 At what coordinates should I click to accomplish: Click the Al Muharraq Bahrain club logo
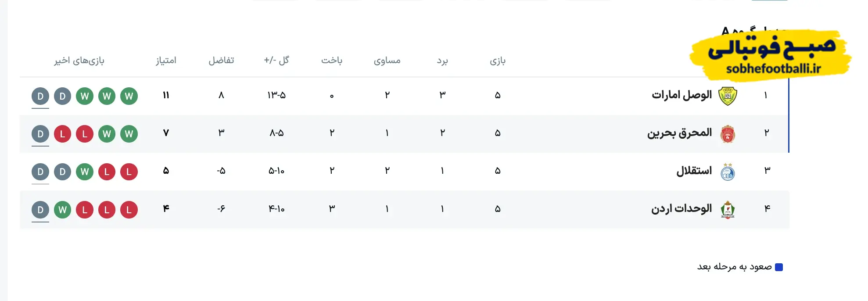point(727,133)
